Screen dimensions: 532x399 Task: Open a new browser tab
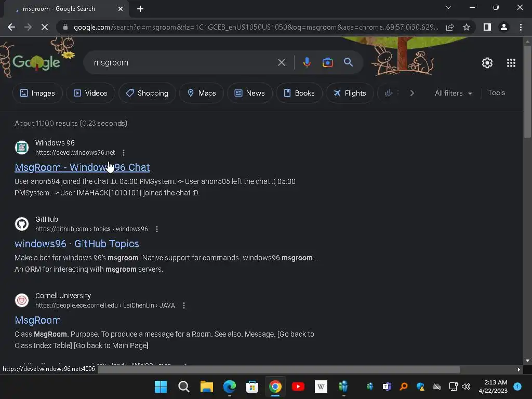(140, 9)
